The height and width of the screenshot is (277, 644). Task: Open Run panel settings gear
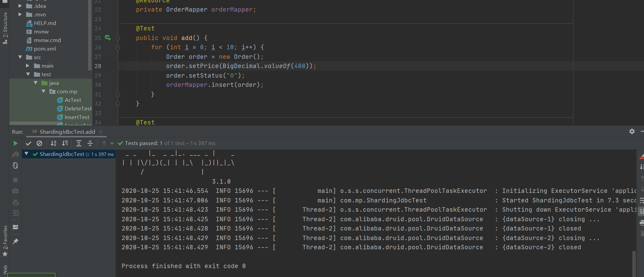point(632,131)
